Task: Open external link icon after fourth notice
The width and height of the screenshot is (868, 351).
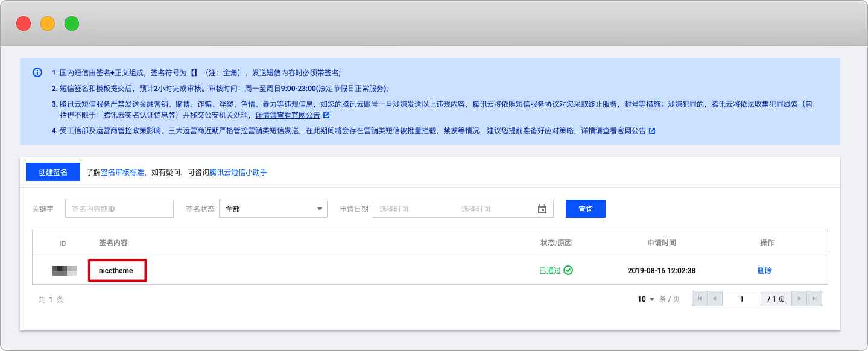Action: pos(652,131)
